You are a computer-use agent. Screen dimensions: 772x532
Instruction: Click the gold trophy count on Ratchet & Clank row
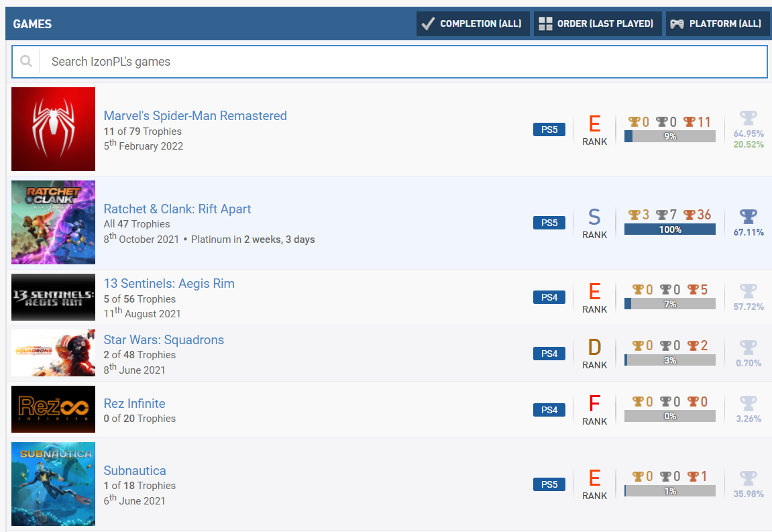639,215
